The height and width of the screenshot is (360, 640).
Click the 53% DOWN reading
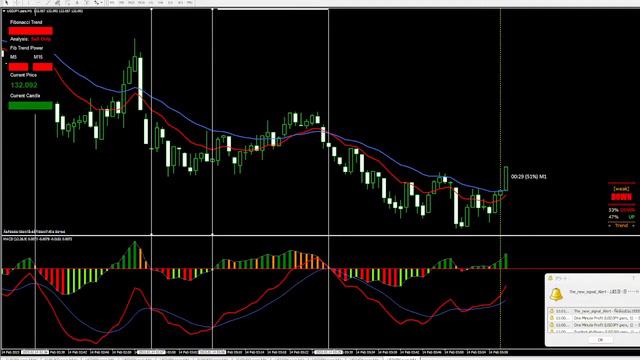(x=622, y=210)
